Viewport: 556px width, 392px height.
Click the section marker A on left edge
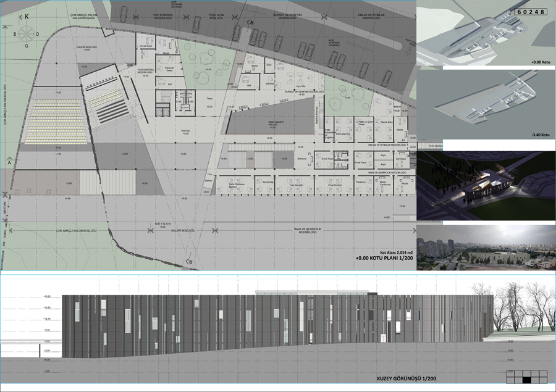(x=8, y=161)
